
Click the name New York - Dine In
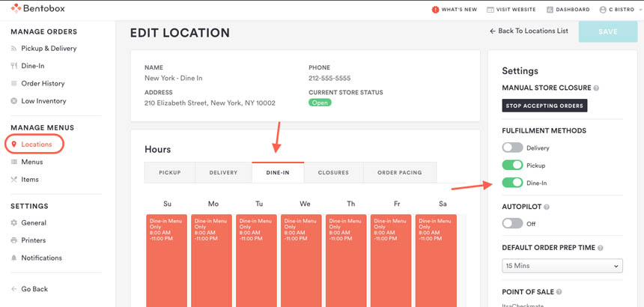click(173, 78)
